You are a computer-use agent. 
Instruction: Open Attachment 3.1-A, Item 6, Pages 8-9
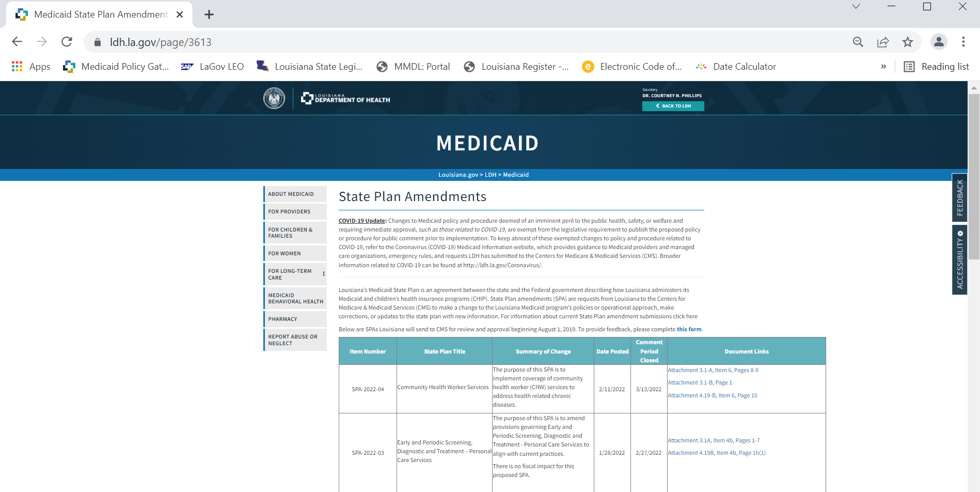[x=713, y=370]
